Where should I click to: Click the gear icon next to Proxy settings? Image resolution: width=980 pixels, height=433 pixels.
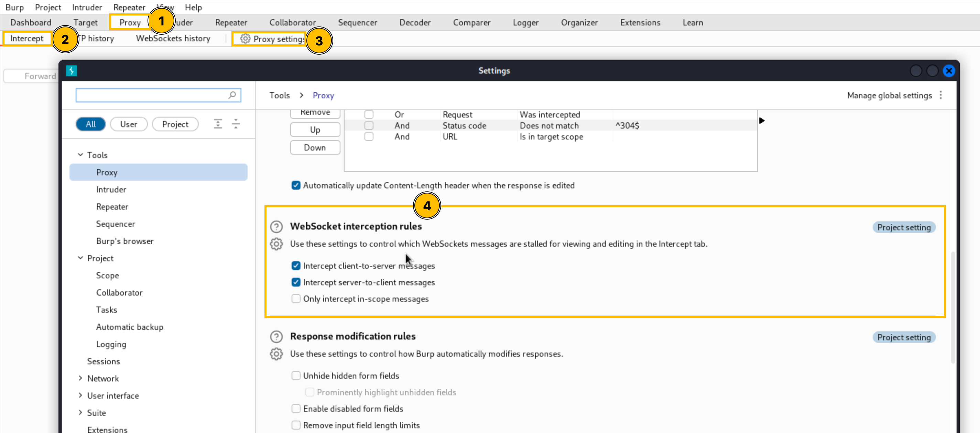pyautogui.click(x=246, y=39)
